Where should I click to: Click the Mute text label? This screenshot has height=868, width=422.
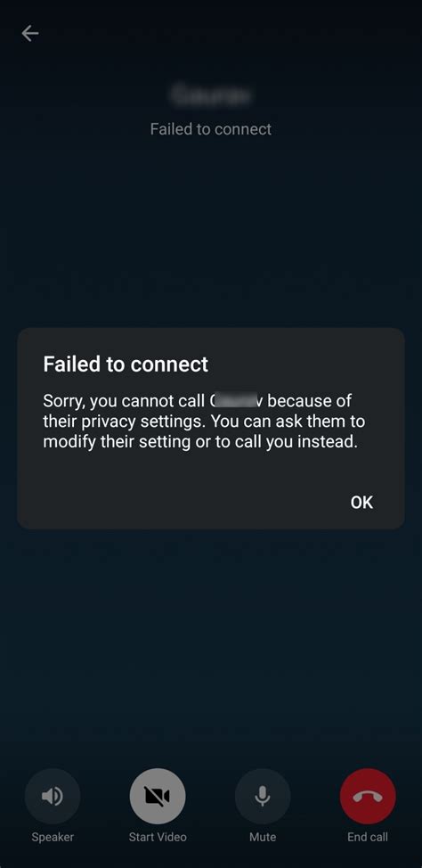tap(263, 837)
